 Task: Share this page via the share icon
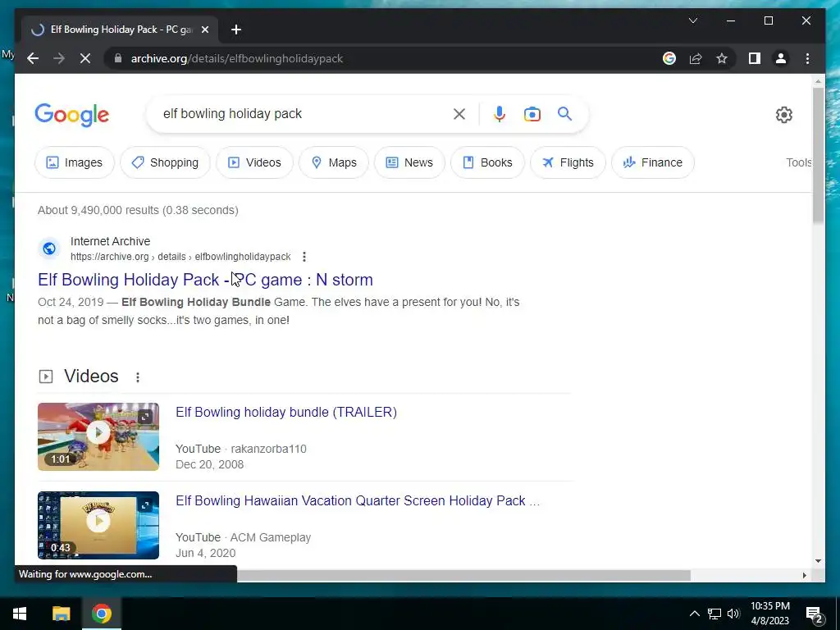(696, 58)
